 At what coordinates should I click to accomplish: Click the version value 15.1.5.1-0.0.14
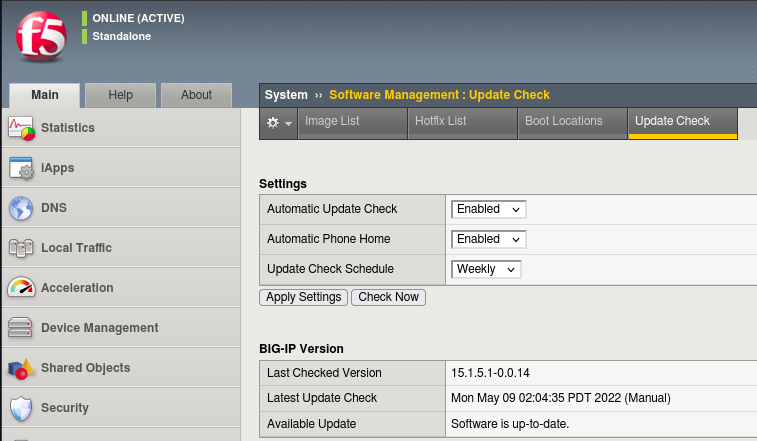pyautogui.click(x=490, y=373)
